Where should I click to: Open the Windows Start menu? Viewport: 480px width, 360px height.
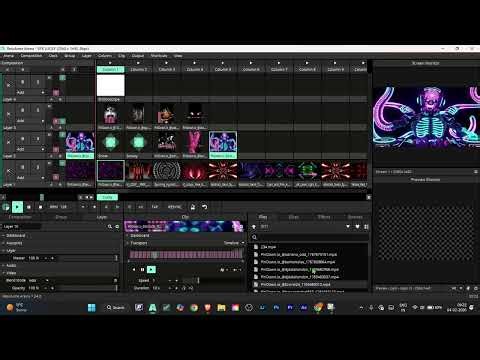tap(91, 307)
